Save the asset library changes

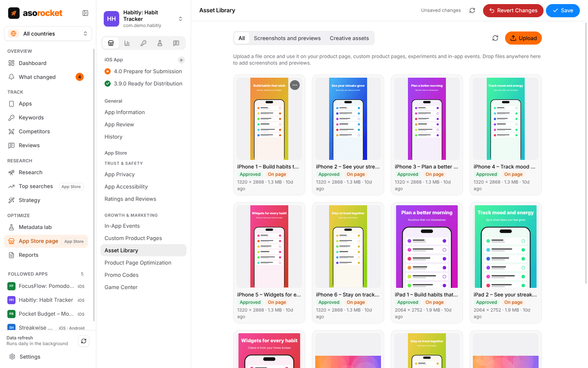pyautogui.click(x=563, y=11)
